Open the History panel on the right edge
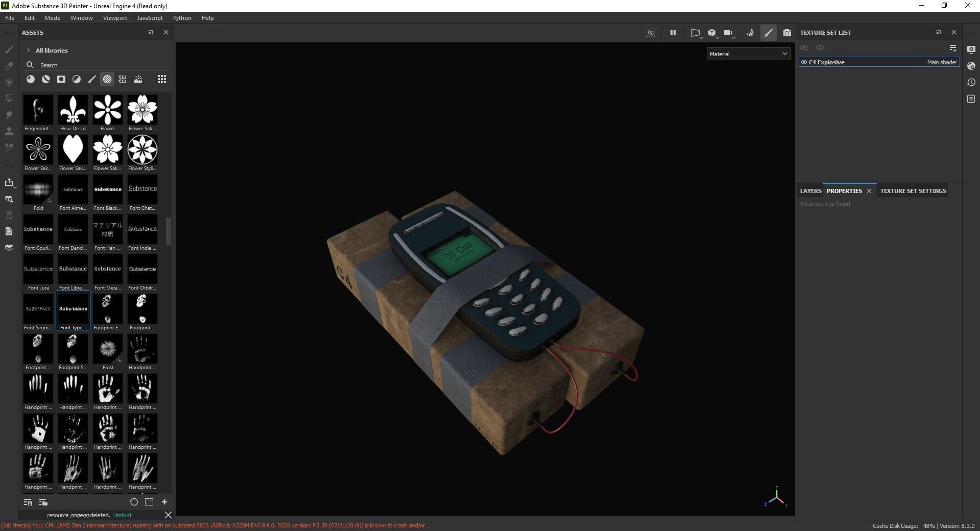This screenshot has height=531, width=980. [x=971, y=82]
